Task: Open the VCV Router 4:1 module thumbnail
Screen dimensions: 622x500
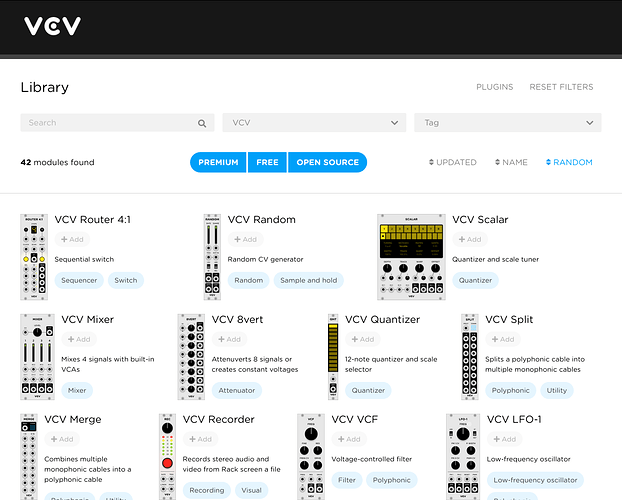Action: tap(34, 257)
